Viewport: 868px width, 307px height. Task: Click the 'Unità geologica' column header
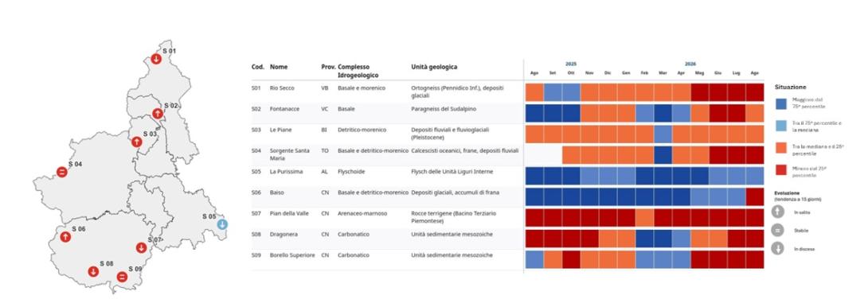pos(434,67)
